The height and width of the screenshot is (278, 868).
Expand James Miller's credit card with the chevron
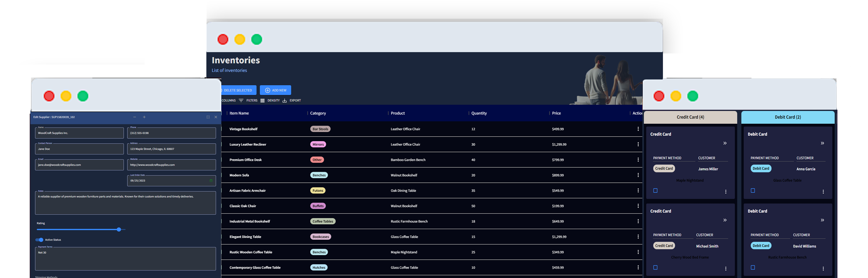tap(725, 143)
